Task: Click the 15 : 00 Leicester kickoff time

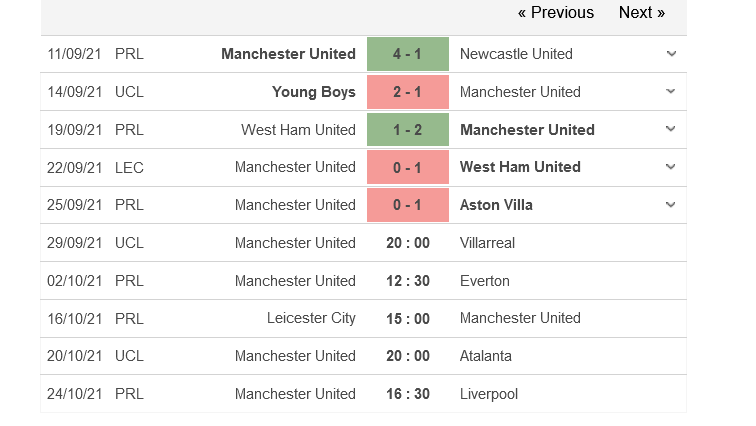Action: coord(408,319)
